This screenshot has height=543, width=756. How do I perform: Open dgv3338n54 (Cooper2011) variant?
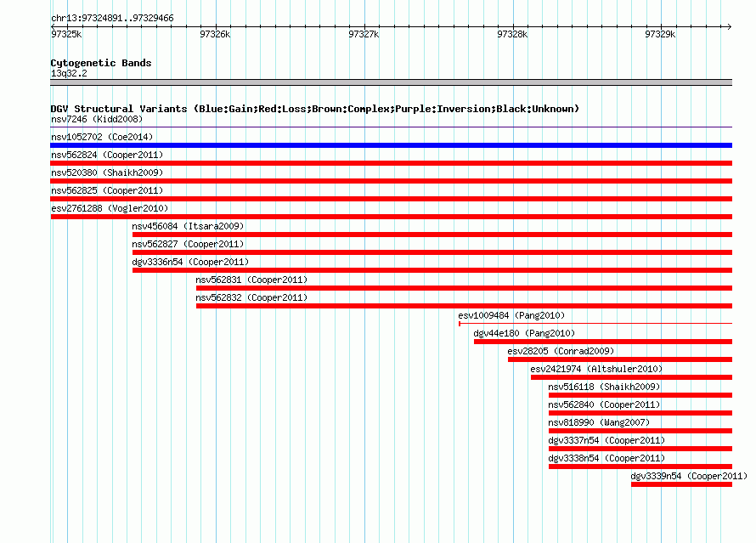606,458
